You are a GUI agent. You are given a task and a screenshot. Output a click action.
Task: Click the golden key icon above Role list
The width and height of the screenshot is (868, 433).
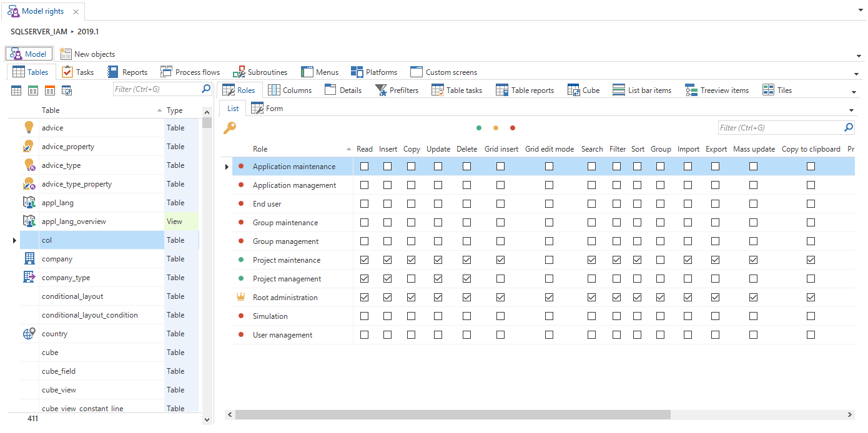[229, 128]
